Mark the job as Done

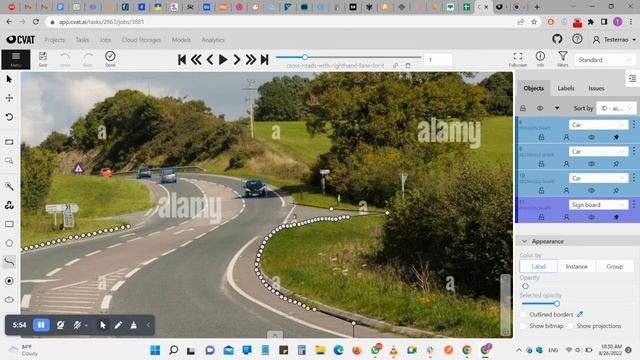(x=110, y=59)
